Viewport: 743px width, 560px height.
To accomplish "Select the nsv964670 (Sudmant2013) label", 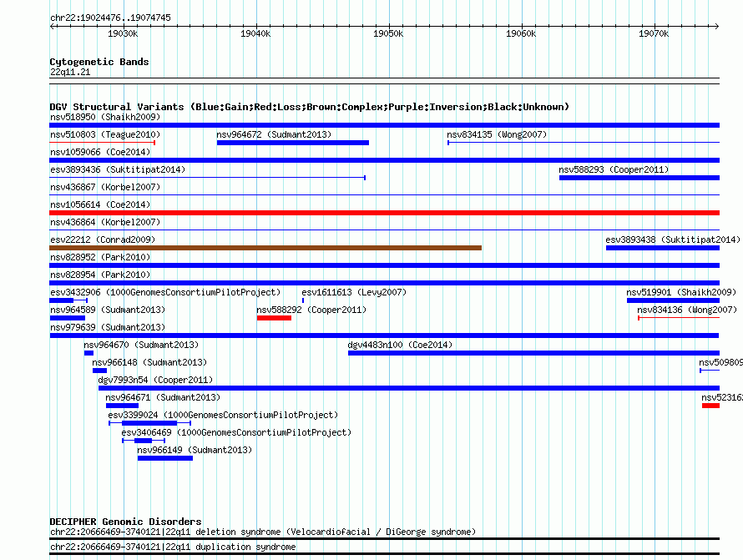I will coord(141,345).
